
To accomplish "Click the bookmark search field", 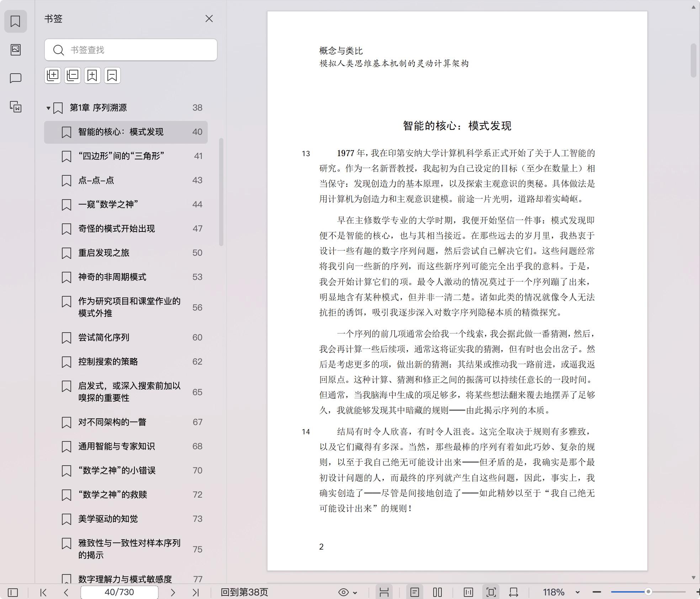I will click(131, 50).
